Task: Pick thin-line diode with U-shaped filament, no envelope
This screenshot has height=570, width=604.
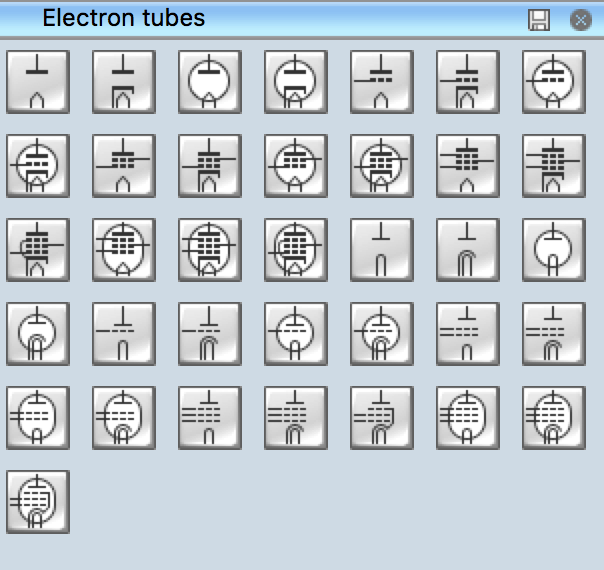Action: click(381, 250)
